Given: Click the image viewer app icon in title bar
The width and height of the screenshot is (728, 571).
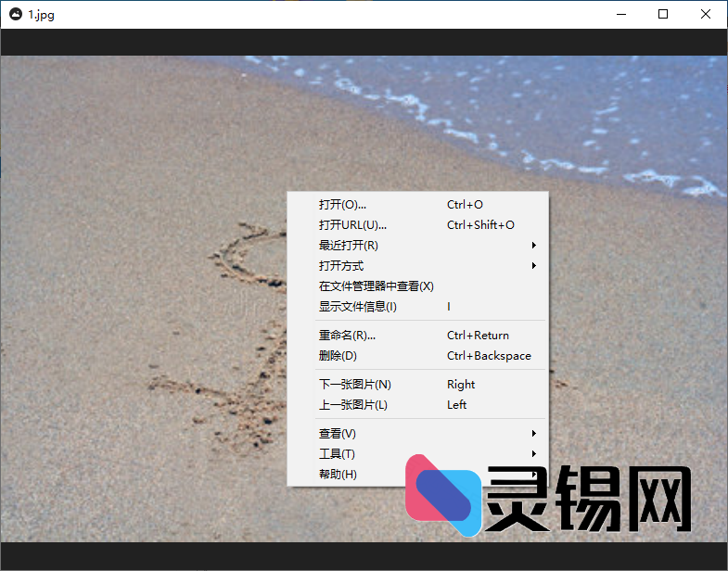Looking at the screenshot, I should pos(16,14).
